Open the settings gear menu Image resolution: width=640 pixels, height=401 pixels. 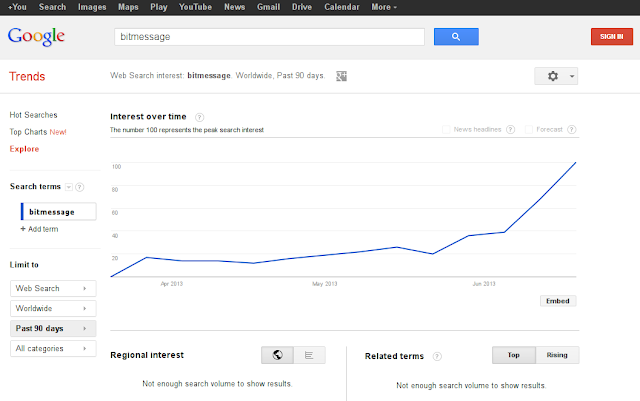click(x=556, y=76)
